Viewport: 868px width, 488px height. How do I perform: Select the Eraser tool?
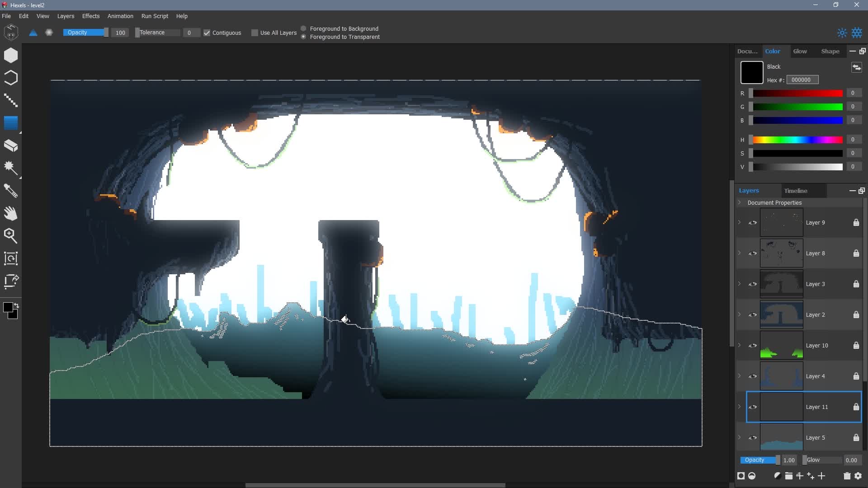11,145
